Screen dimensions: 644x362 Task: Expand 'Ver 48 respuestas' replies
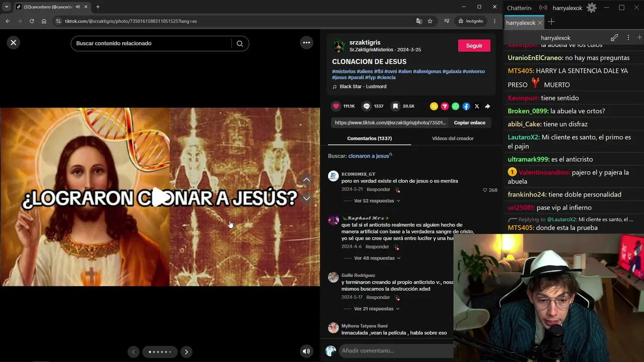377,258
